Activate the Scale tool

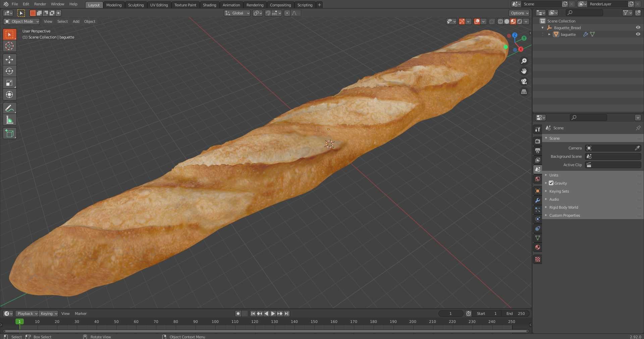(9, 83)
